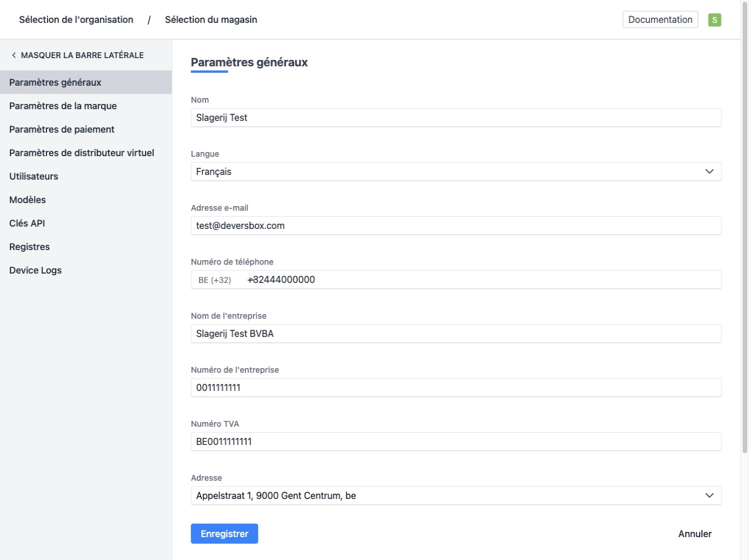Viewport: 749px width, 560px height.
Task: Go to Paramètres de paiement
Action: click(x=62, y=129)
